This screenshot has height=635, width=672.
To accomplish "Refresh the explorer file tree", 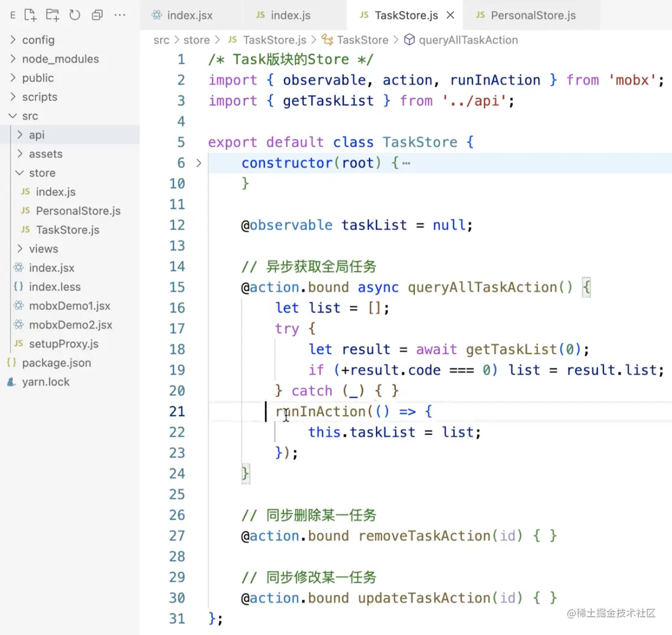I will [x=75, y=15].
